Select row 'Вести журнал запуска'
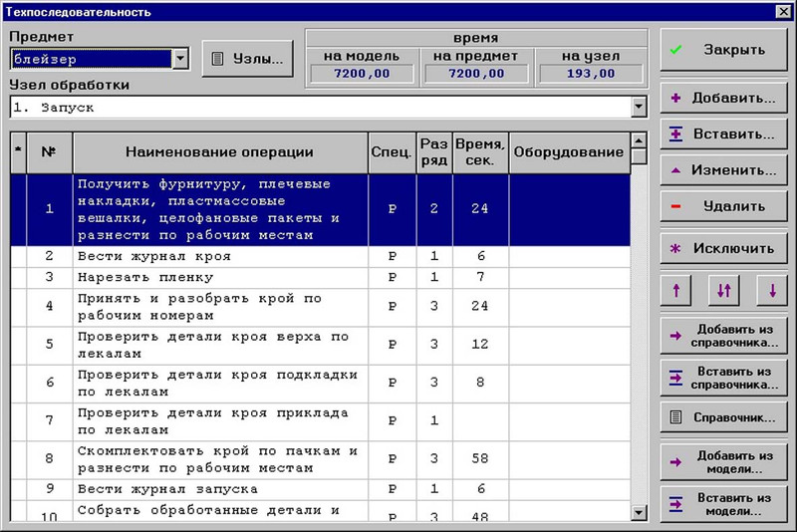 coord(320,489)
